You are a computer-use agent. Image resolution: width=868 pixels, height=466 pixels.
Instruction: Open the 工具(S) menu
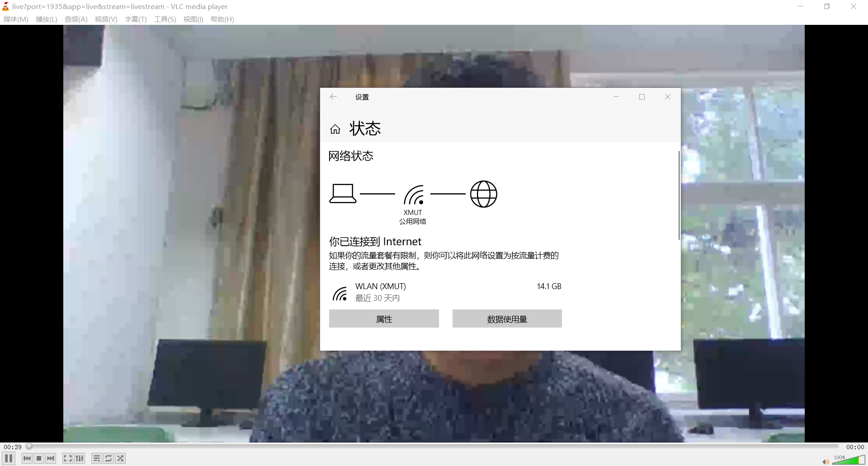pyautogui.click(x=165, y=19)
